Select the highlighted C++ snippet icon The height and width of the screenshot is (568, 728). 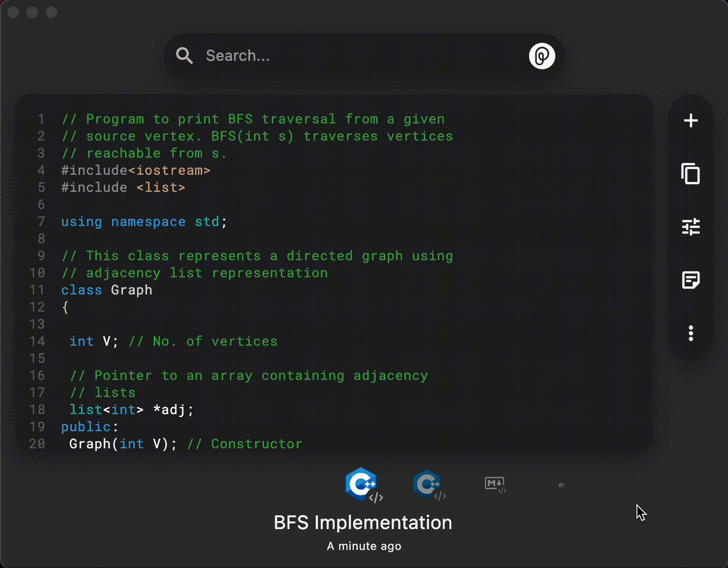pyautogui.click(x=364, y=485)
